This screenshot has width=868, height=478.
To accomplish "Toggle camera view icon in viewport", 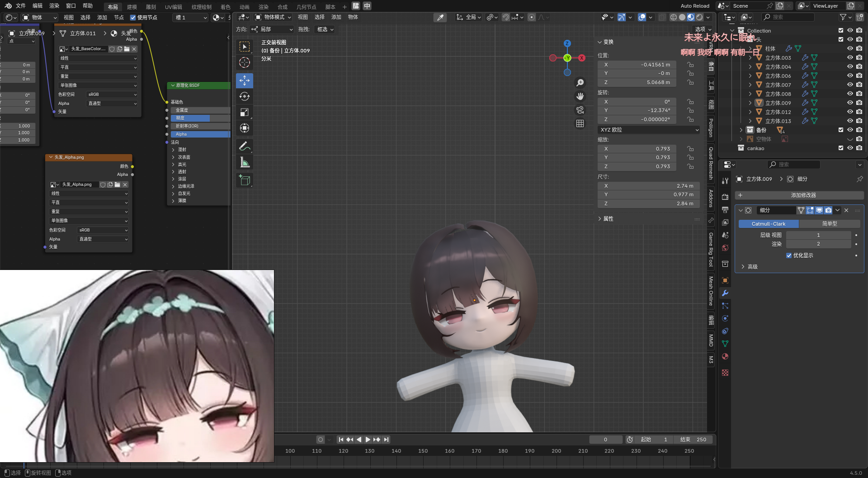I will pyautogui.click(x=580, y=110).
